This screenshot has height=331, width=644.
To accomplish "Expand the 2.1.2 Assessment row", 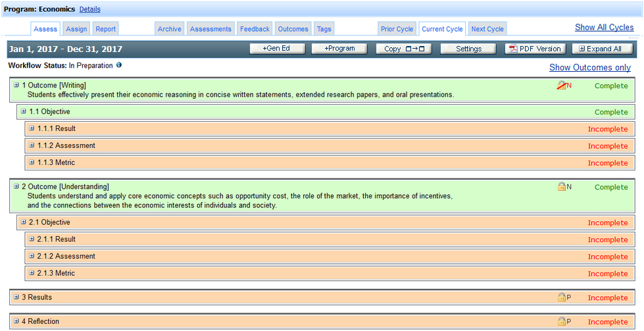I will pyautogui.click(x=32, y=256).
